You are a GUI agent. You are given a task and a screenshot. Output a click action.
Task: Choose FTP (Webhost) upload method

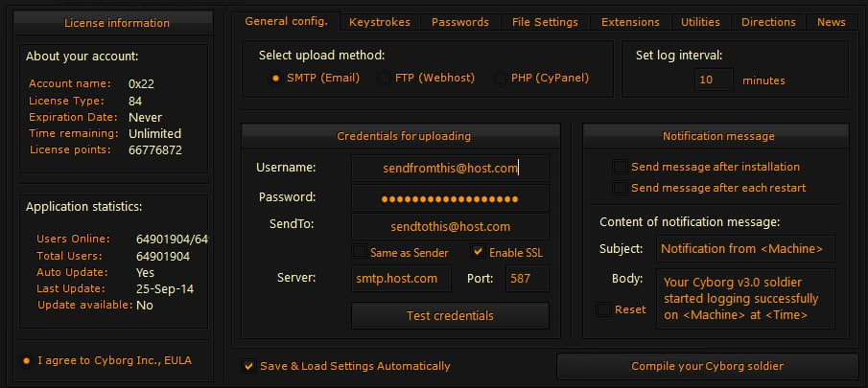click(385, 79)
